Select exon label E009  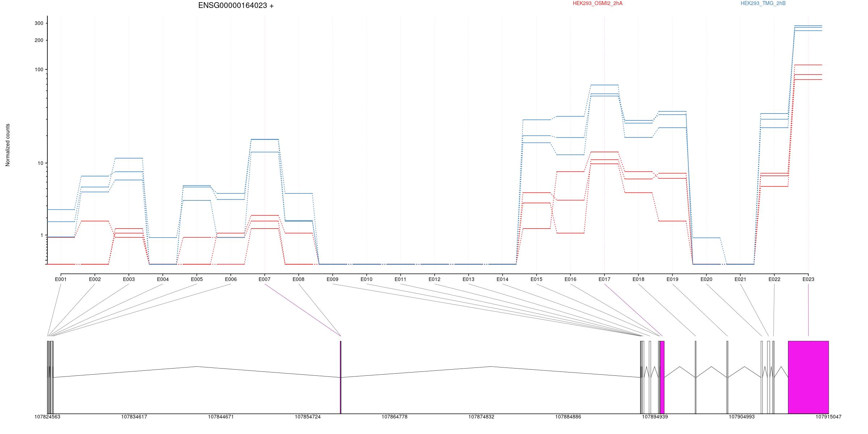pos(332,279)
